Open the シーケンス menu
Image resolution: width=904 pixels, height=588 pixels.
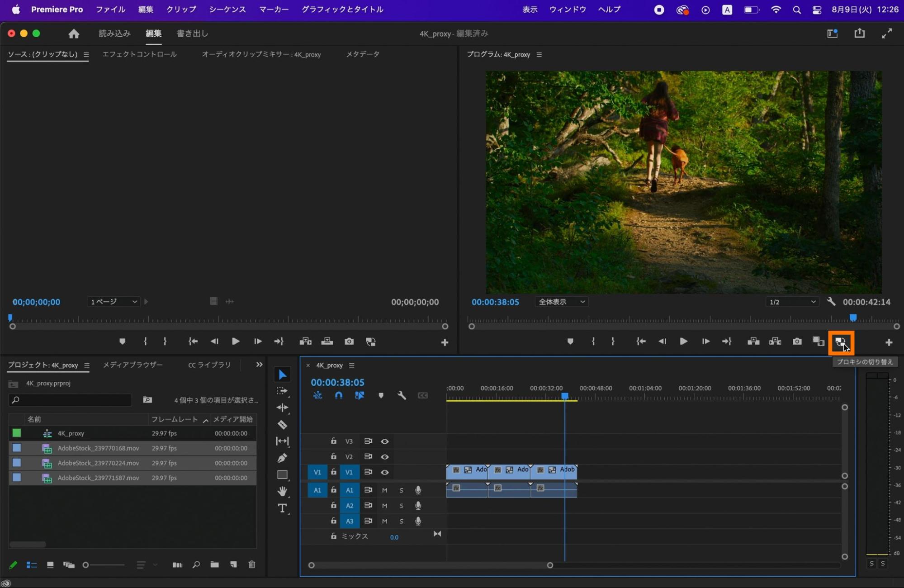click(x=227, y=9)
